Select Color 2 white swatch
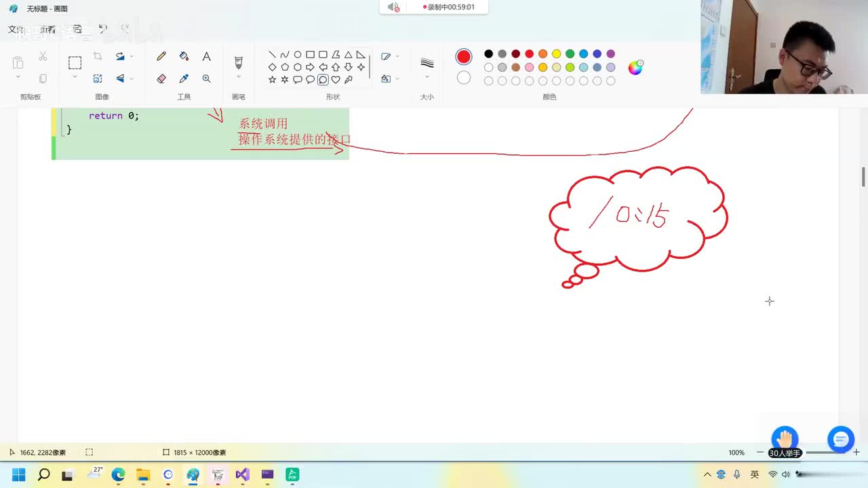This screenshot has width=868, height=488. point(464,78)
